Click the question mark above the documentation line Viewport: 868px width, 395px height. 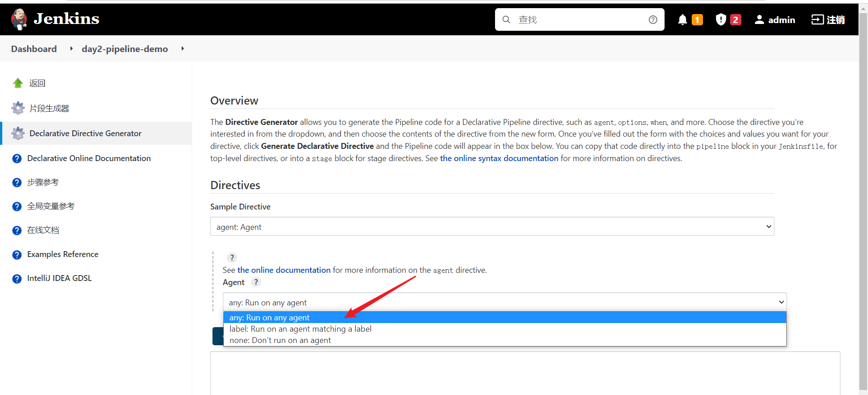coord(232,257)
